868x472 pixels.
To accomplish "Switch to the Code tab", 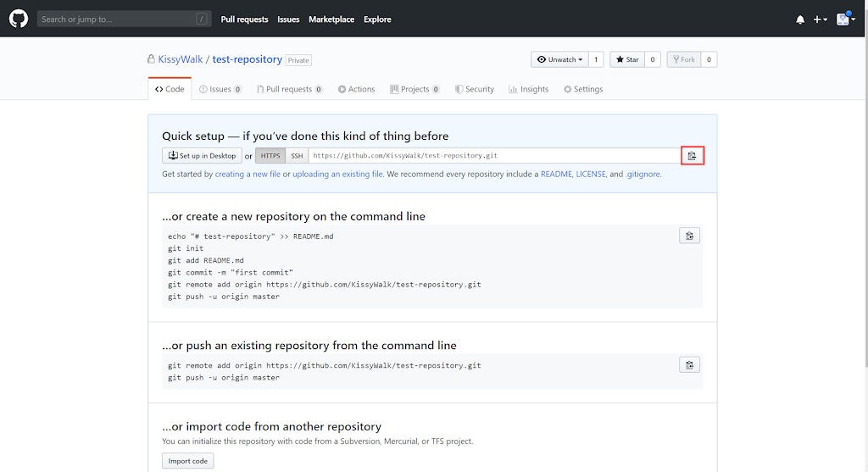I will click(x=170, y=89).
